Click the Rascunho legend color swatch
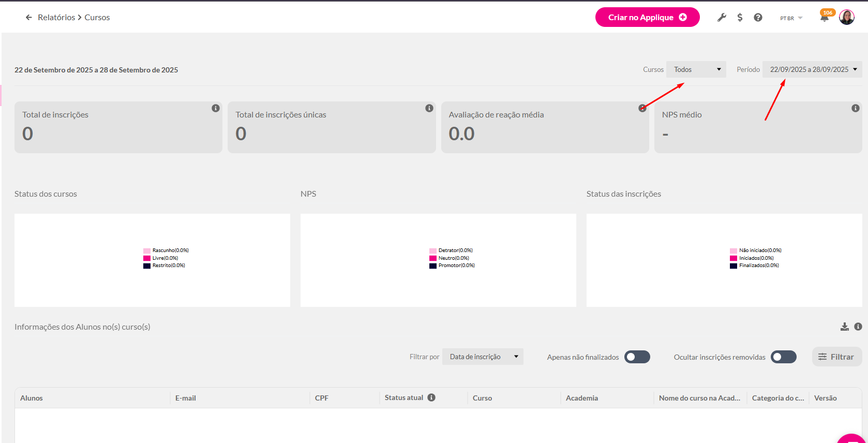Image resolution: width=868 pixels, height=443 pixels. (x=147, y=250)
